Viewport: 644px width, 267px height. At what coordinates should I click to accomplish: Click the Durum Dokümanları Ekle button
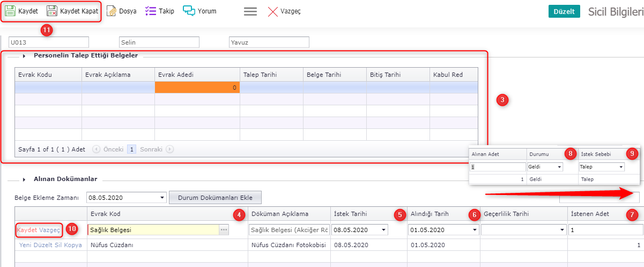coord(215,198)
